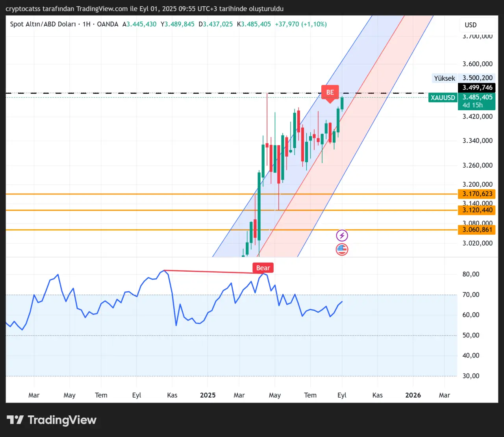Select the orange 3.060,861 level label
The width and height of the screenshot is (504, 437).
pos(477,230)
